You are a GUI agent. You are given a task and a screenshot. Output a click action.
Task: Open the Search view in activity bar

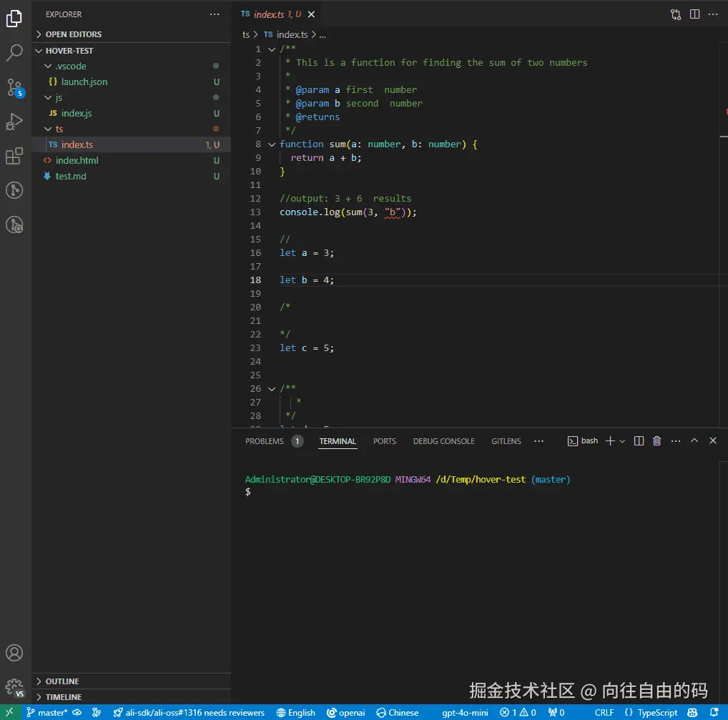click(14, 53)
